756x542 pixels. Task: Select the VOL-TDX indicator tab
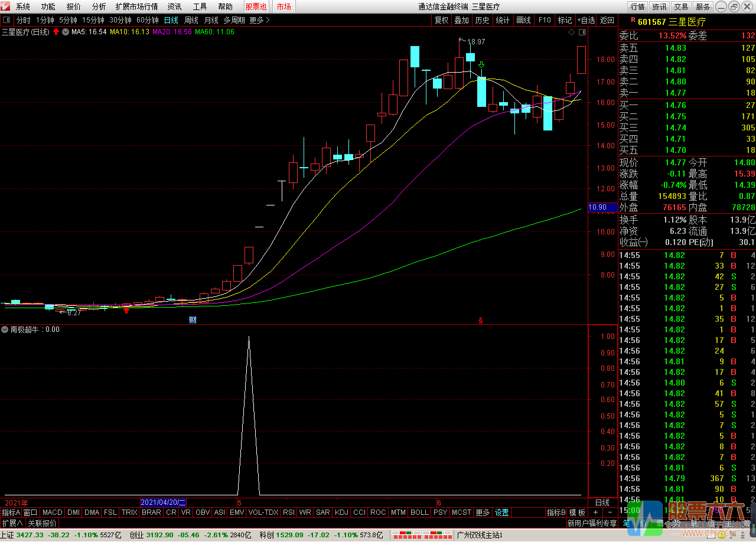[x=263, y=512]
